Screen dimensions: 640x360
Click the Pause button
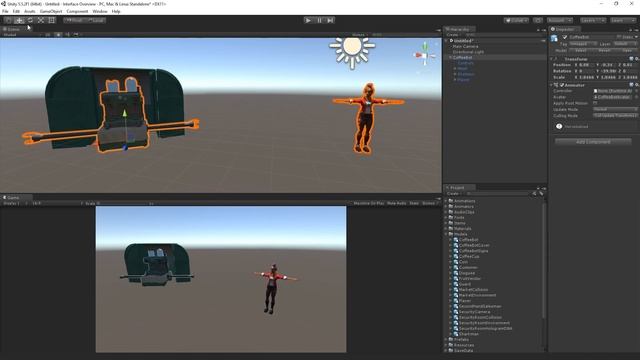(319, 20)
